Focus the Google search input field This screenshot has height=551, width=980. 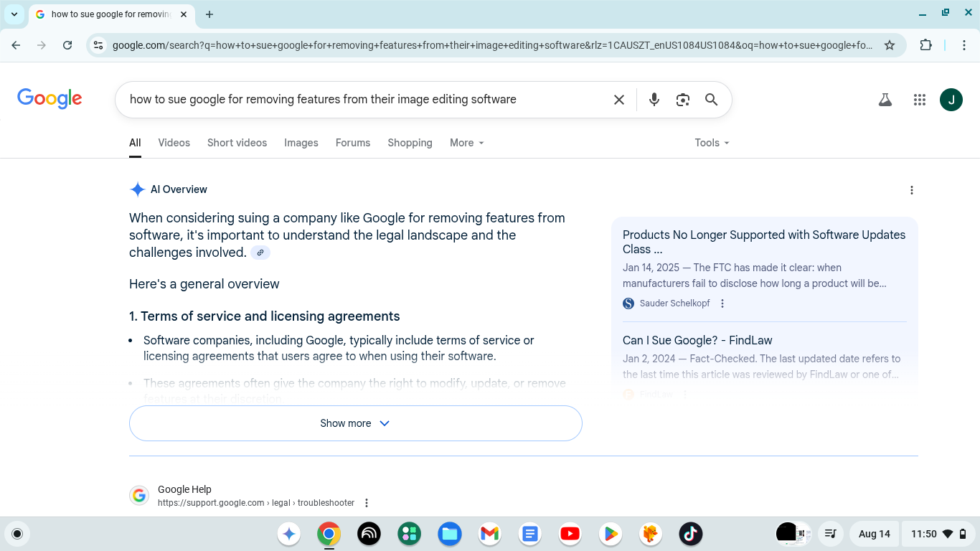[x=366, y=100]
